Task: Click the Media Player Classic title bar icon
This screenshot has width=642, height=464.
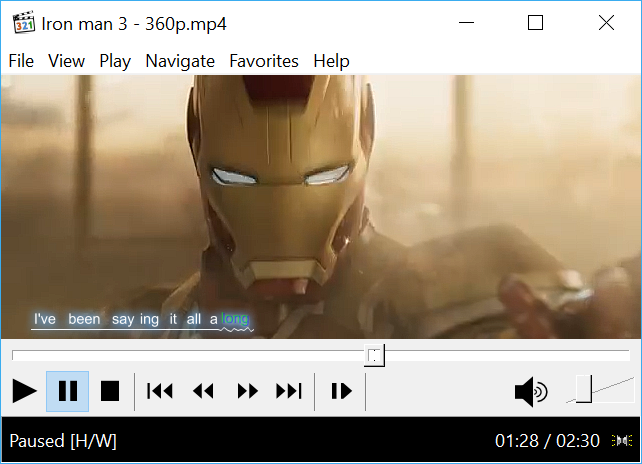Action: tap(24, 23)
